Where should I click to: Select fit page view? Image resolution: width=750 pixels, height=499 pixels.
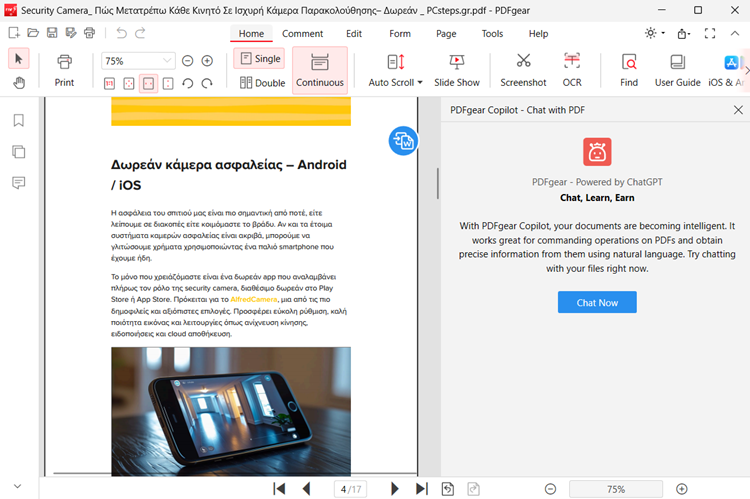[x=129, y=84]
